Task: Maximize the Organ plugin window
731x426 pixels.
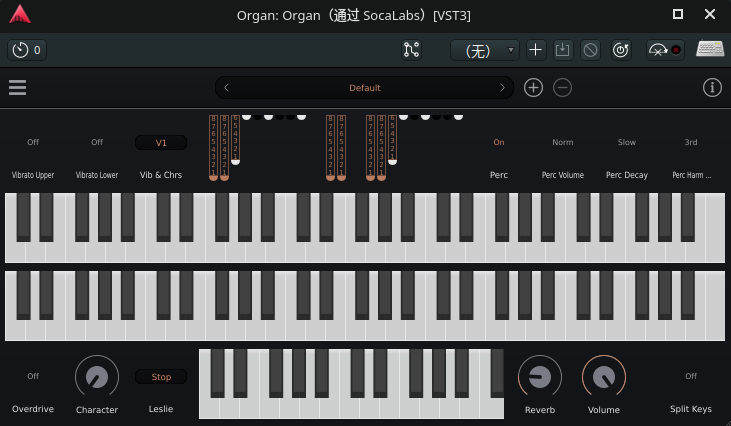Action: tap(678, 14)
